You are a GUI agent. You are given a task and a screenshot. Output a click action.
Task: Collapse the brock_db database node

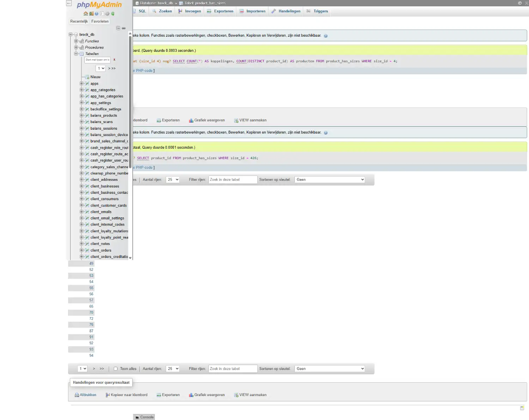pyautogui.click(x=71, y=35)
